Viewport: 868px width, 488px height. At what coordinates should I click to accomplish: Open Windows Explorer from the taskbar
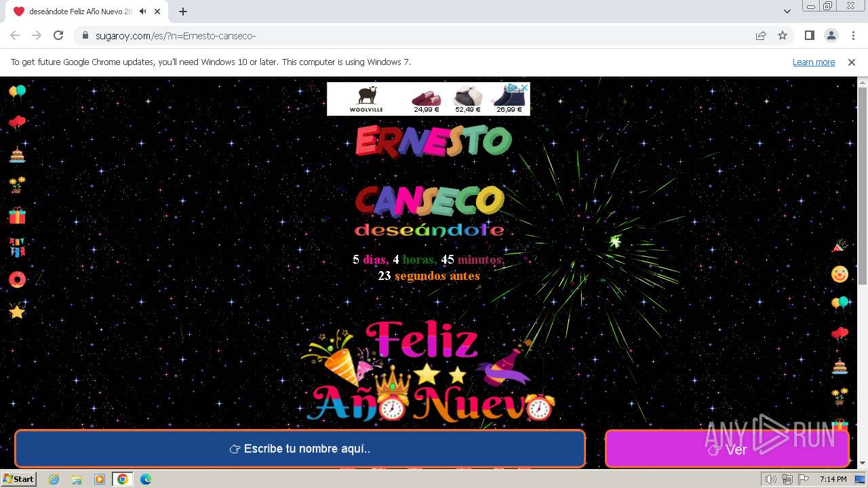tap(77, 479)
